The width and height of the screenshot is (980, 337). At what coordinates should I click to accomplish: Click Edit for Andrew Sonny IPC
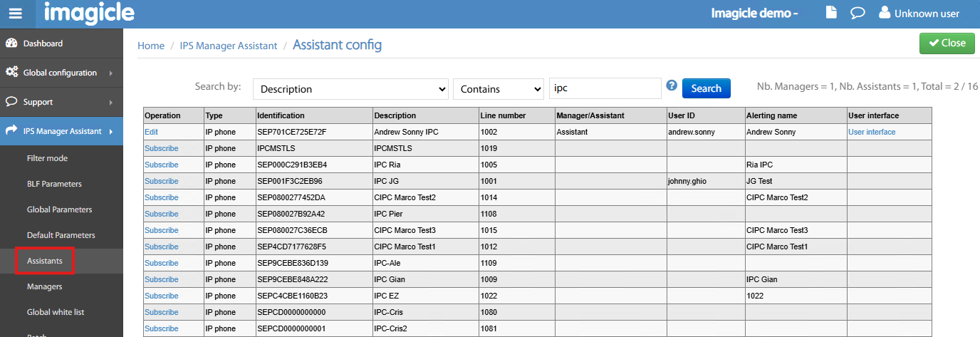151,132
